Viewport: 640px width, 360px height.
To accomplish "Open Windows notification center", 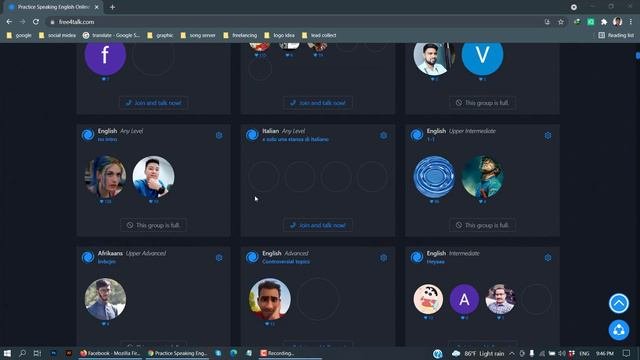I will click(x=627, y=353).
